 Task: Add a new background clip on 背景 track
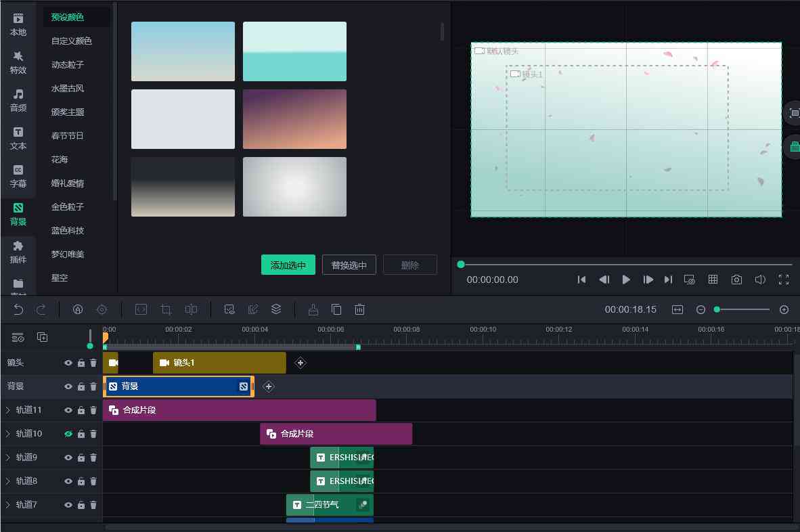point(269,386)
